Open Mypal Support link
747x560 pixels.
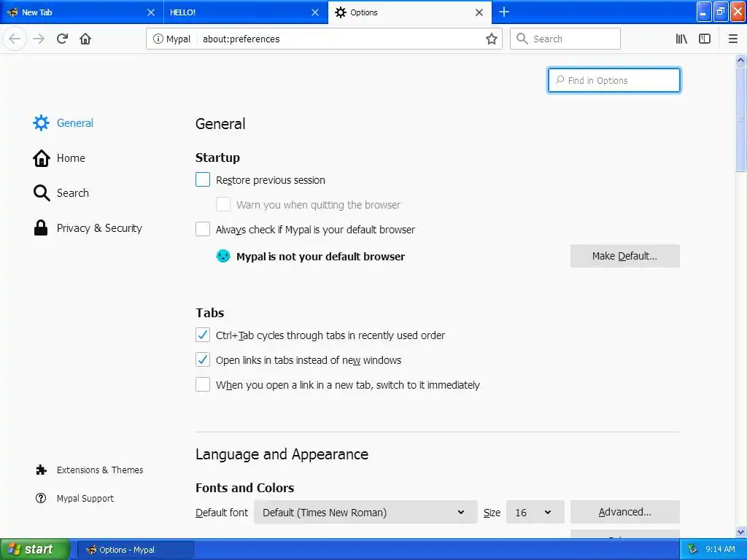[x=85, y=499]
